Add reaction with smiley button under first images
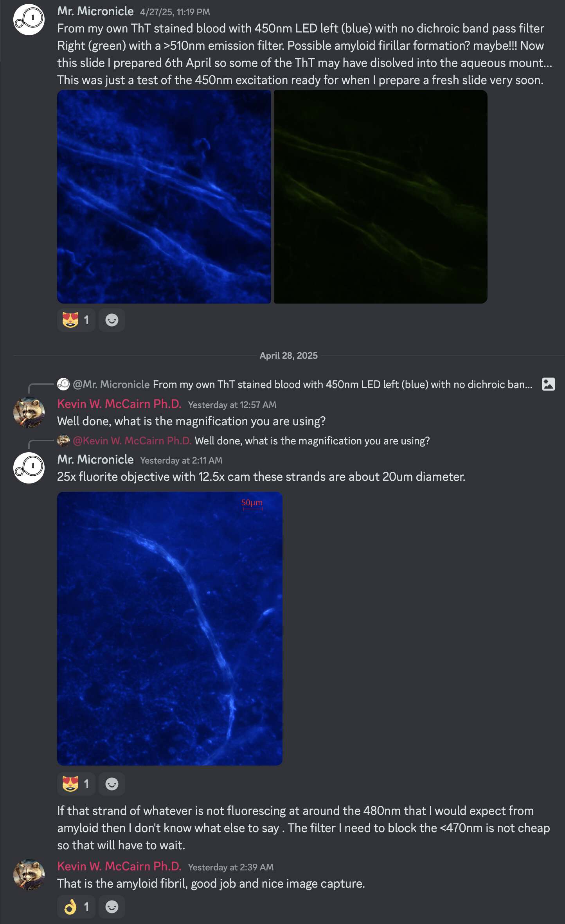 pyautogui.click(x=112, y=320)
